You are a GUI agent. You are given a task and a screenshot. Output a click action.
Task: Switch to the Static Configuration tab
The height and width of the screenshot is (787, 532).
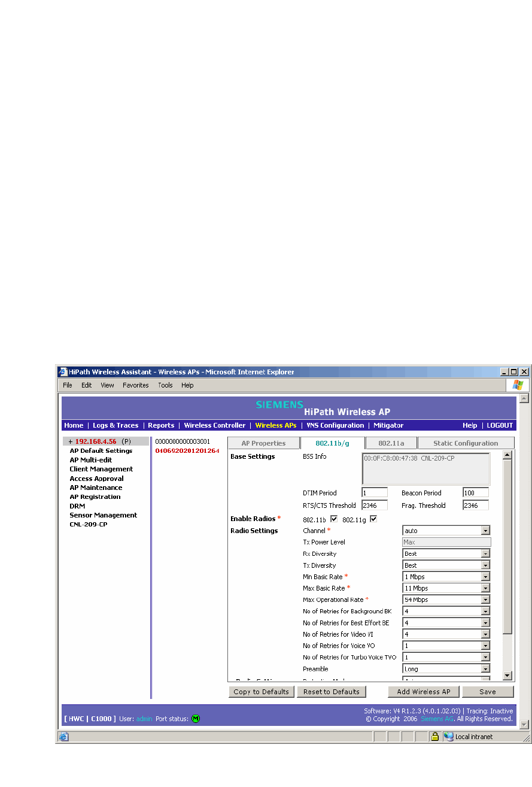(466, 443)
